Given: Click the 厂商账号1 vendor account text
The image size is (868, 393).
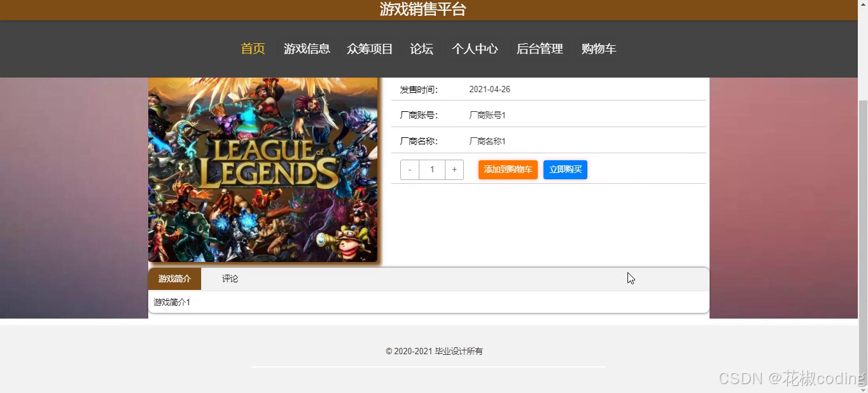Looking at the screenshot, I should [x=487, y=115].
